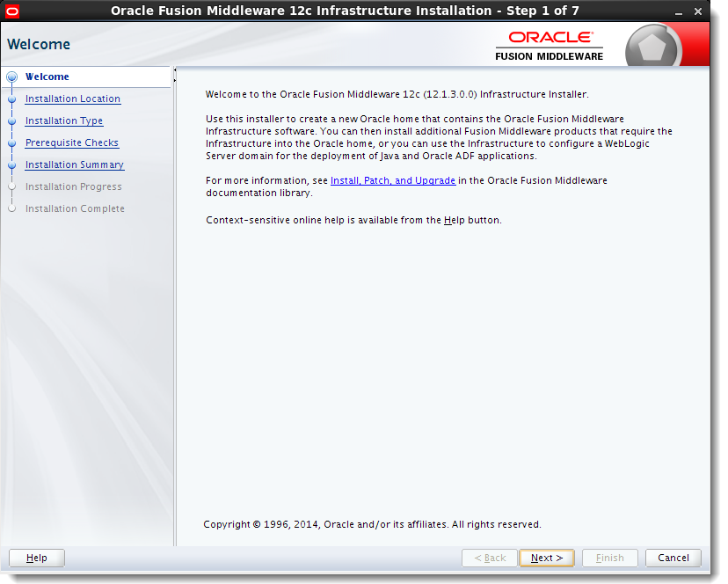Jump to Installation Type step
Image resolution: width=728 pixels, height=584 pixels.
(64, 120)
